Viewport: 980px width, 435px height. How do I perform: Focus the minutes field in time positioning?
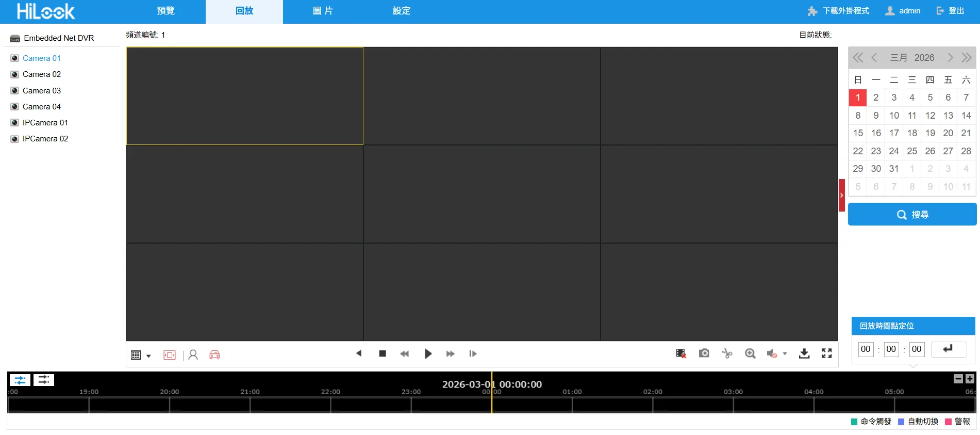[x=891, y=349]
